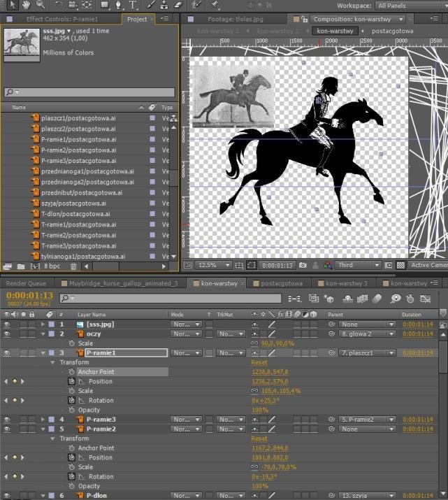Viewport: 448px width, 500px height.
Task: Select the Selection arrow tool
Action: (x=13, y=4)
